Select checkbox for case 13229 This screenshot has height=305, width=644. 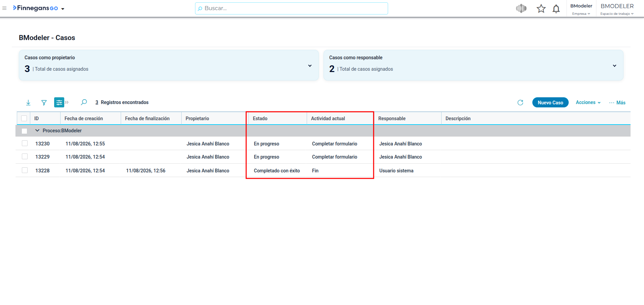click(x=25, y=157)
